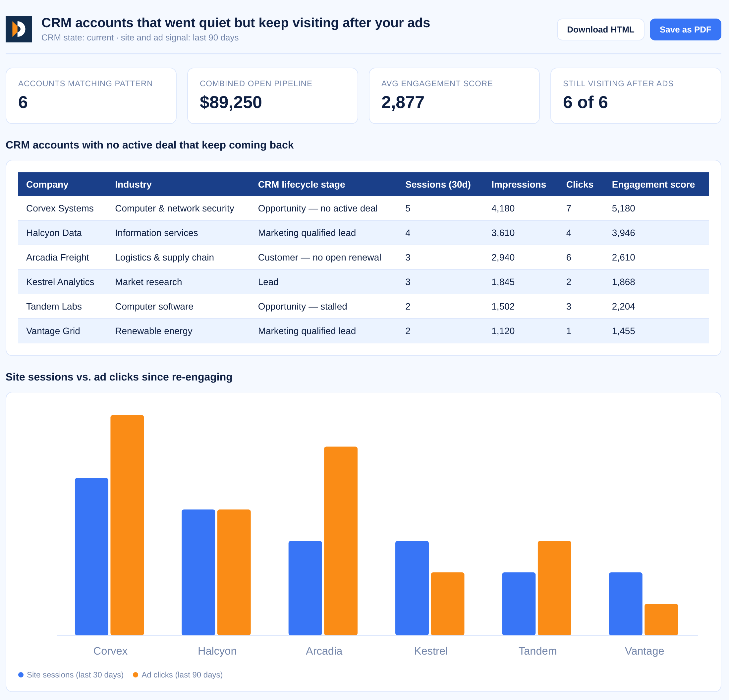Click Arcadia's orange ad clicks bar
Screen dimensions: 729x700
tap(341, 541)
